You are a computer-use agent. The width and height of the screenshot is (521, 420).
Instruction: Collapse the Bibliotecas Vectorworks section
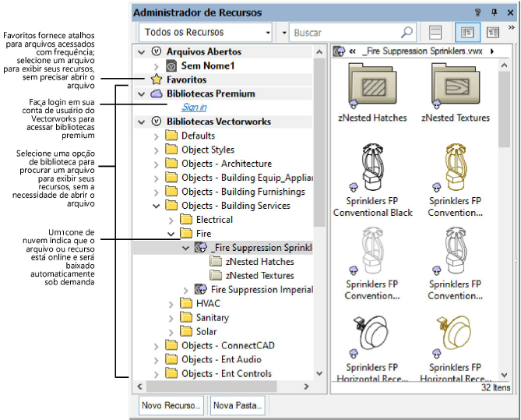pyautogui.click(x=142, y=122)
